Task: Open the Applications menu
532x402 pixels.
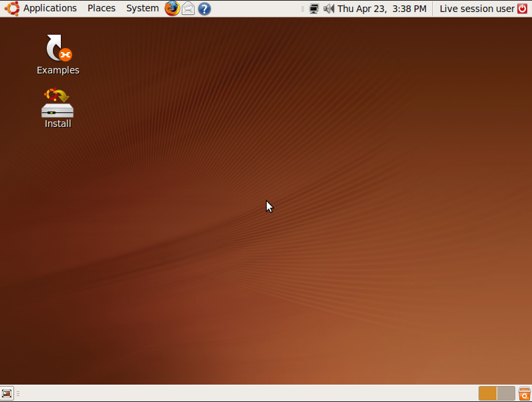Action: pos(50,8)
